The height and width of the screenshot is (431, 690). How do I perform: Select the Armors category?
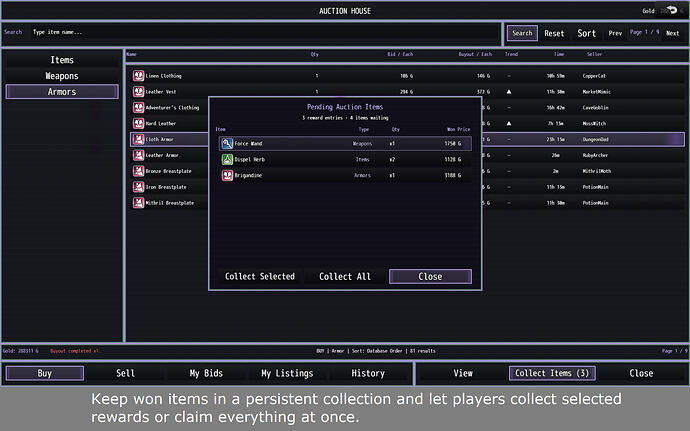[x=62, y=92]
